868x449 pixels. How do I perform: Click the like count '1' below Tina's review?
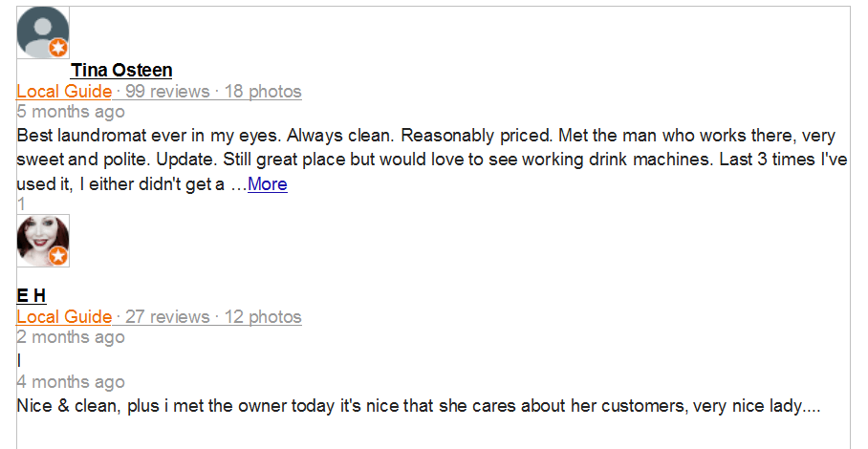coord(21,203)
